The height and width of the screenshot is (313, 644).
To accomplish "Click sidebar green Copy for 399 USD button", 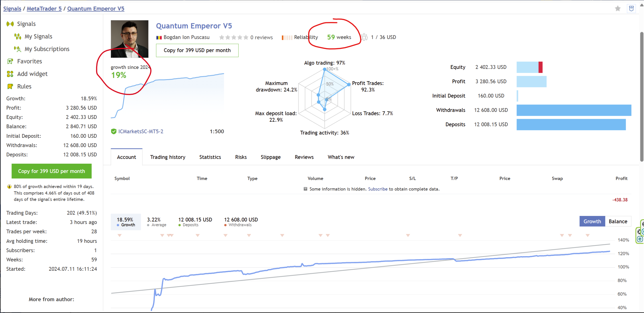I will tap(51, 171).
